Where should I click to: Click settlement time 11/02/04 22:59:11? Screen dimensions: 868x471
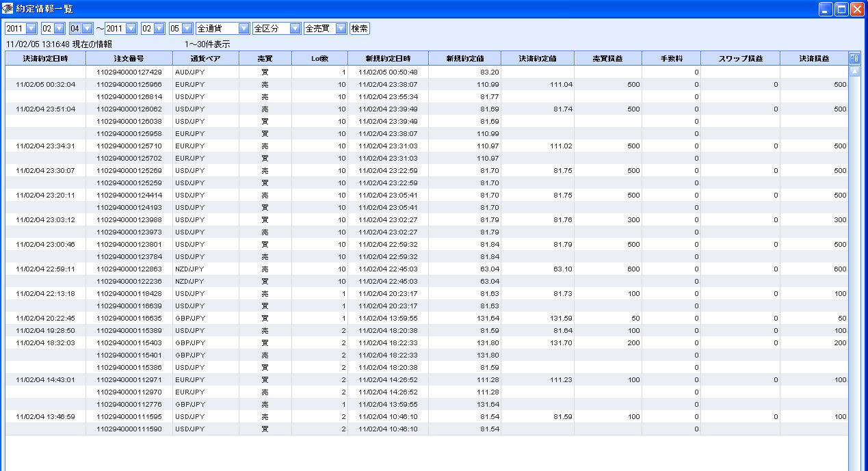coord(45,269)
